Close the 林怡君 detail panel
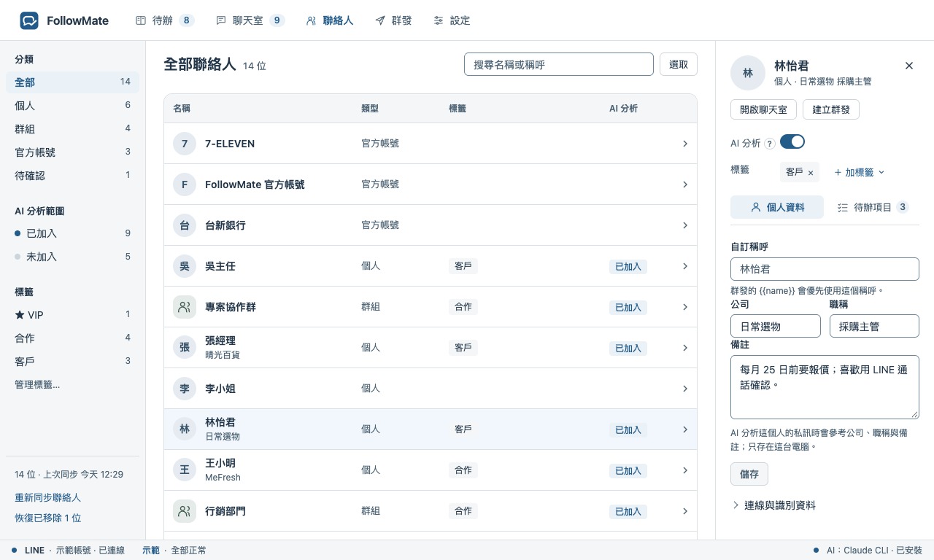The image size is (934, 560). click(x=909, y=66)
